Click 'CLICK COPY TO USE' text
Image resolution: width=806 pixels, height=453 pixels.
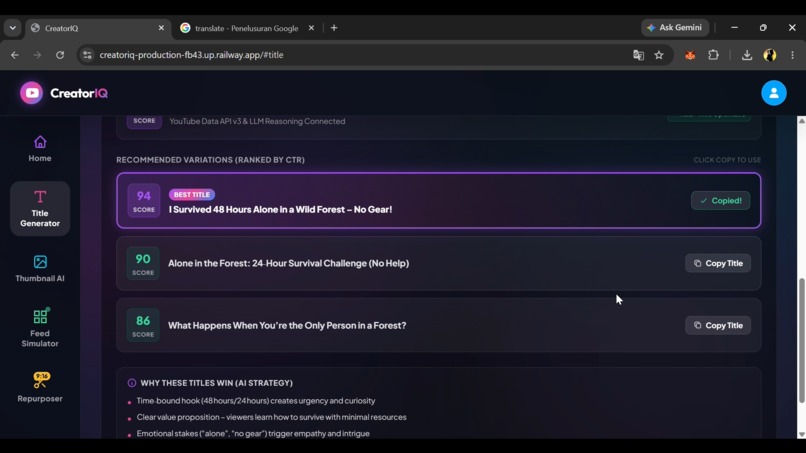pos(727,160)
